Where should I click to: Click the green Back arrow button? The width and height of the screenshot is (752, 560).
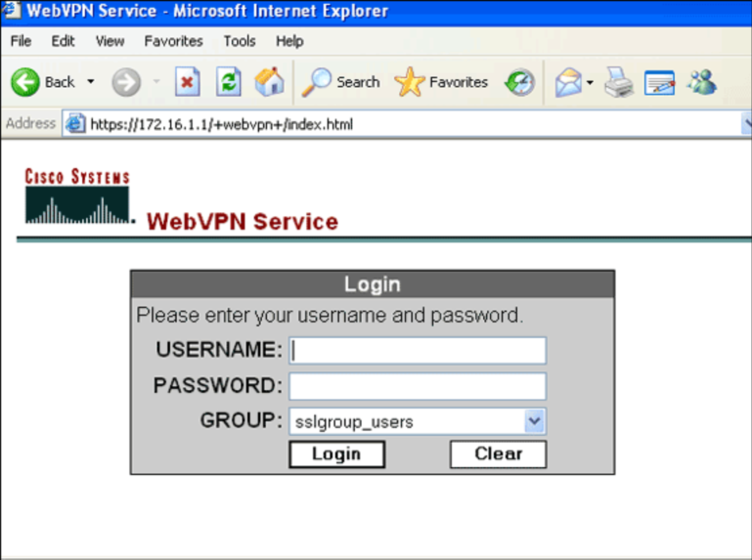pos(25,82)
